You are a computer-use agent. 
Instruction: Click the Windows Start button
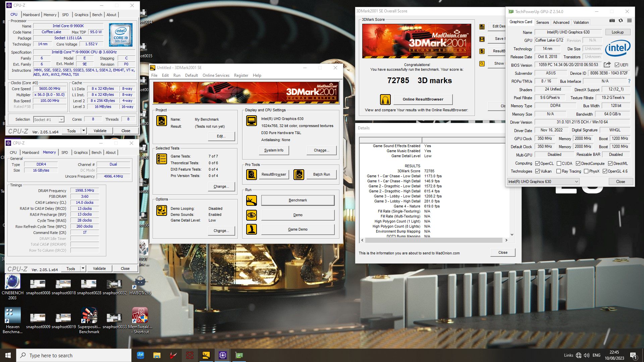click(8, 355)
